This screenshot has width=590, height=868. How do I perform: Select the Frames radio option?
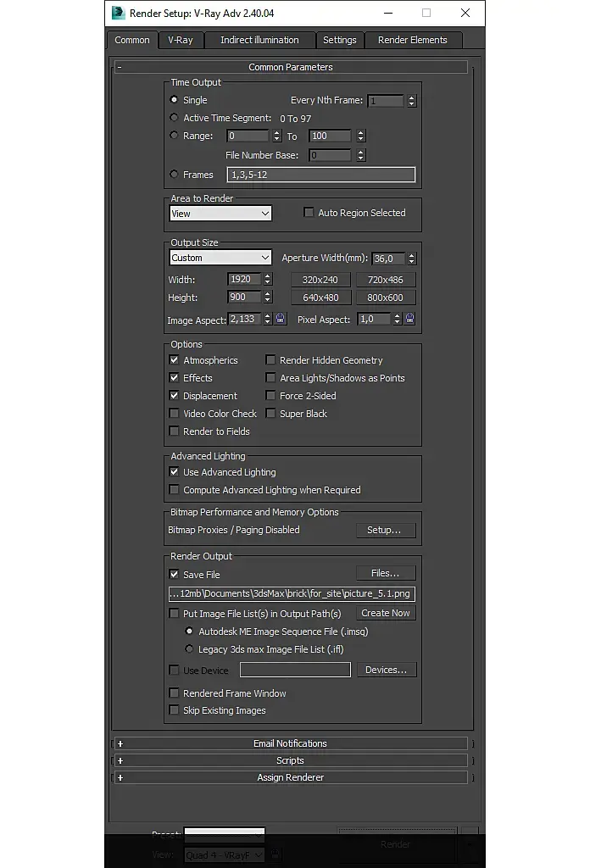175,174
